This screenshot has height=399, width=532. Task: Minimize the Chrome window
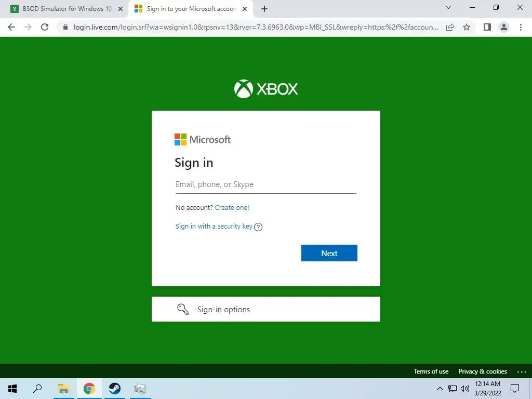[x=472, y=7]
